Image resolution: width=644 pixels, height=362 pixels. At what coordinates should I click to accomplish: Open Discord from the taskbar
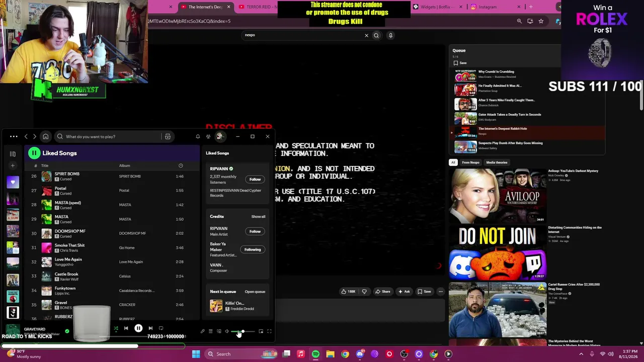(360, 354)
